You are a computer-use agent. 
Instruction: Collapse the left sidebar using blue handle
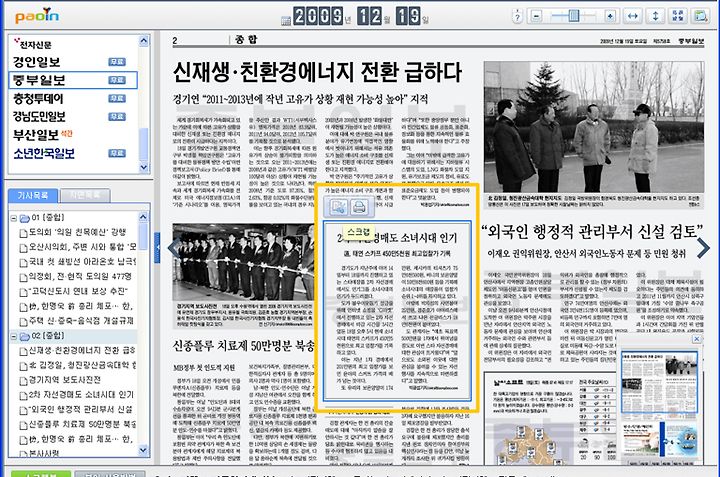(x=157, y=248)
